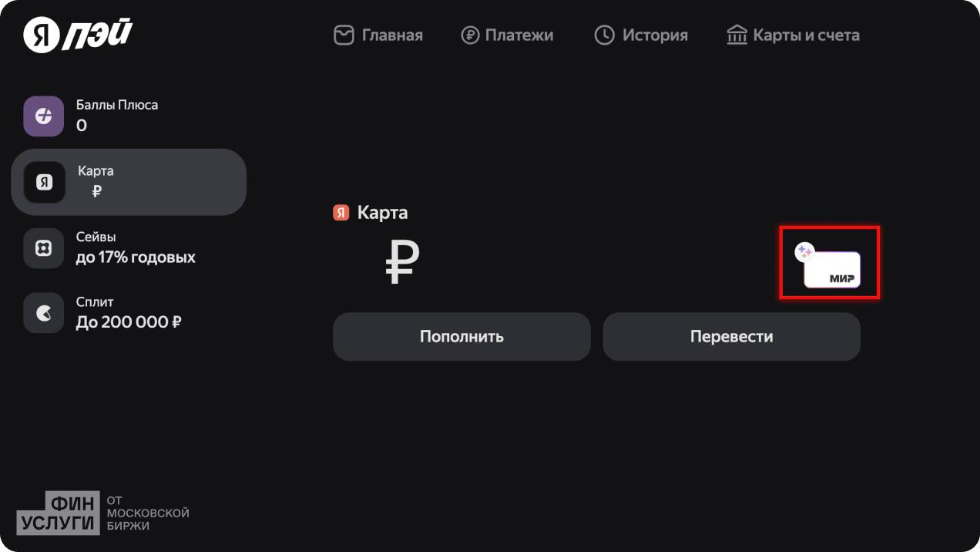
Task: Open the Главная tab
Action: [392, 35]
